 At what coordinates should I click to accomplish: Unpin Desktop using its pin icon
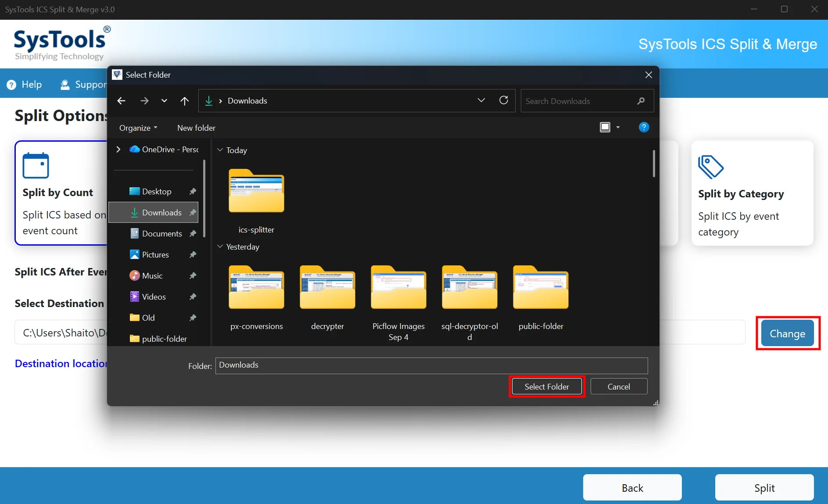(193, 191)
